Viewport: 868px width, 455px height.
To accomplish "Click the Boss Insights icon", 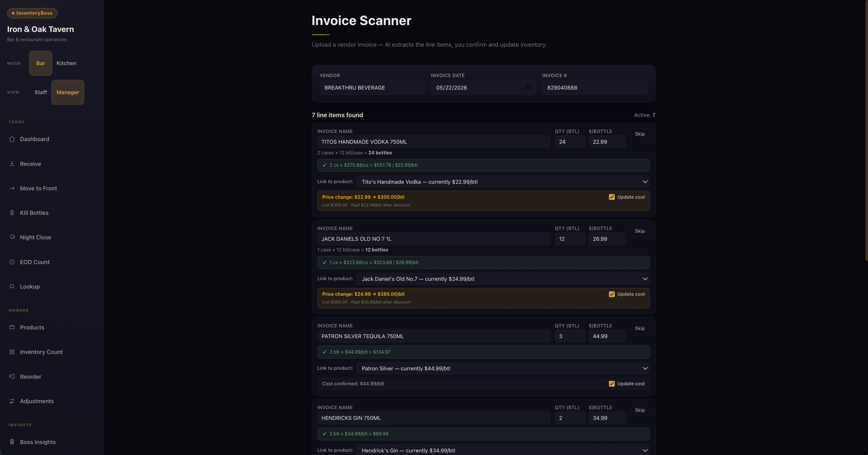I will 12,442.
